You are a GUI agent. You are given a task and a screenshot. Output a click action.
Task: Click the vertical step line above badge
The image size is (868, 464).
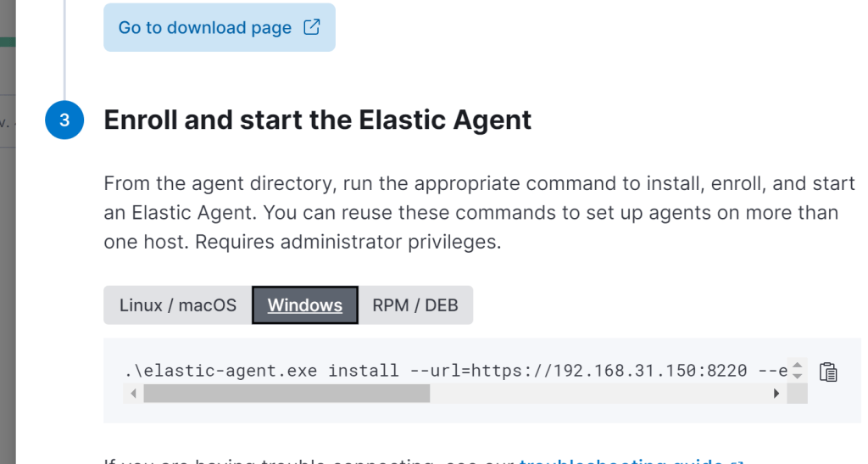point(64,51)
